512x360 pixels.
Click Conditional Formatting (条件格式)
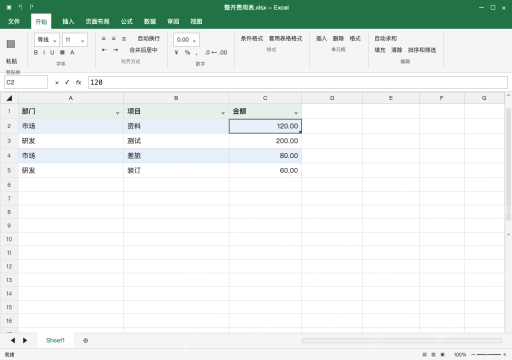(x=252, y=39)
